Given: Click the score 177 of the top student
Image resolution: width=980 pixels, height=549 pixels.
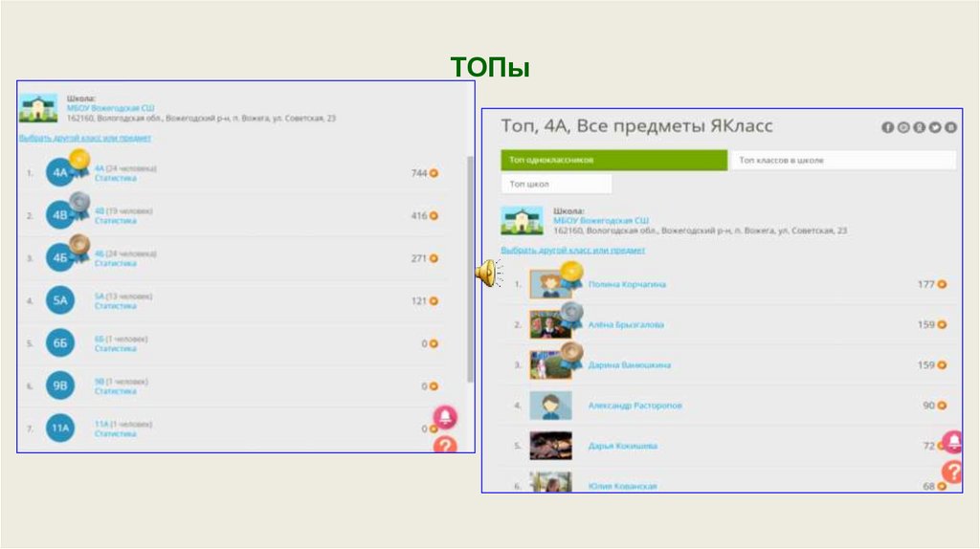Looking at the screenshot, I should point(925,284).
